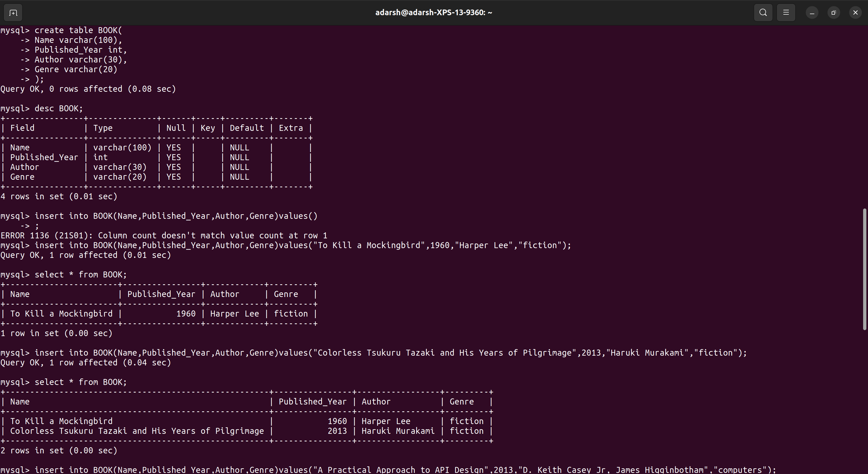Click the Extra column header
The image size is (868, 474).
(x=291, y=128)
